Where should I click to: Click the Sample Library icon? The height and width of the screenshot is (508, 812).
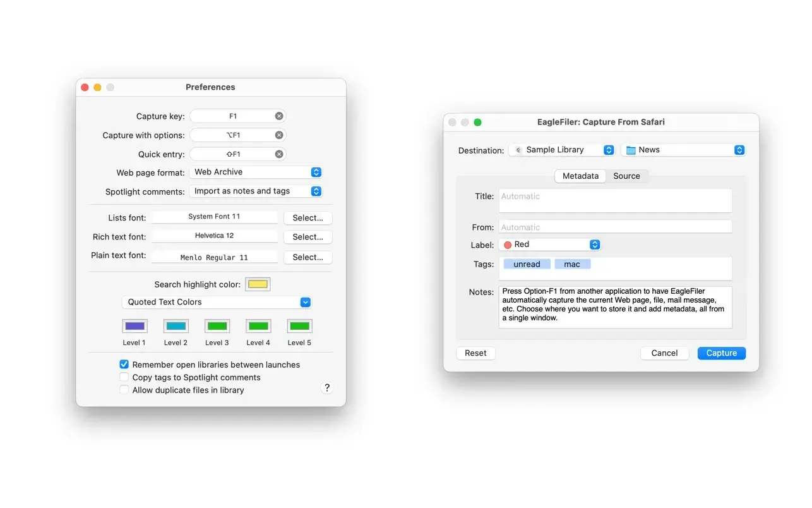pyautogui.click(x=518, y=150)
